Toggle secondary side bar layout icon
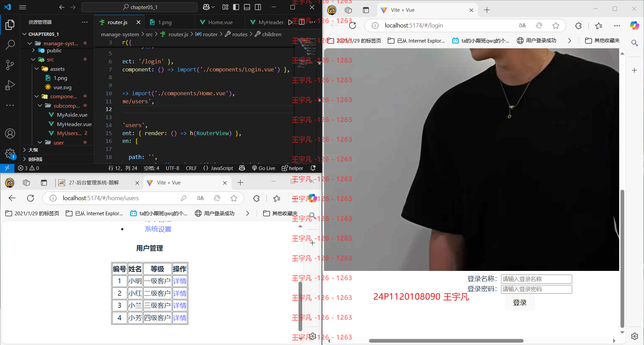 click(258, 7)
